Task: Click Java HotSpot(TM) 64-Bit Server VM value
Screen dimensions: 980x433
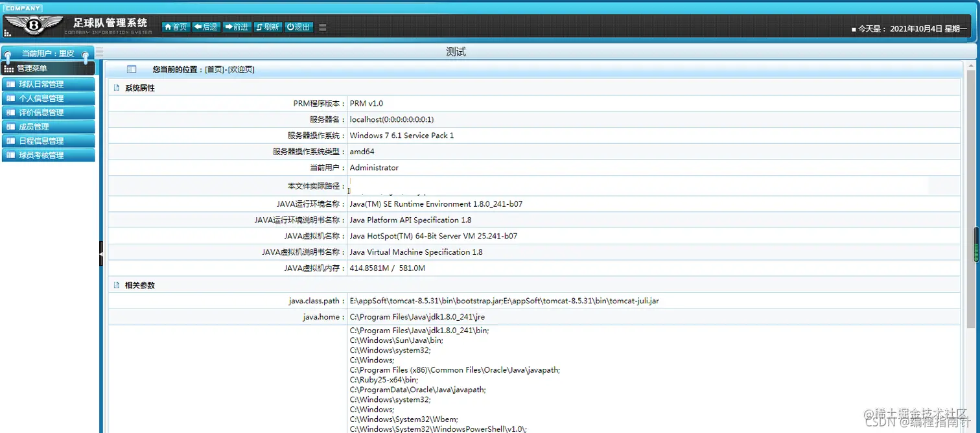Action: [x=433, y=237]
